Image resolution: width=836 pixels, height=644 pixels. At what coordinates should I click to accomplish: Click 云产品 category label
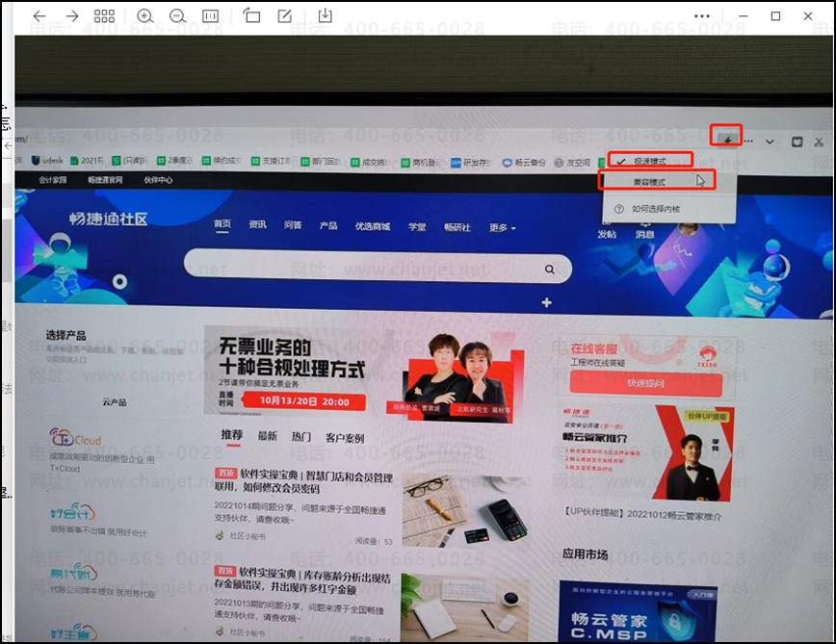(114, 402)
